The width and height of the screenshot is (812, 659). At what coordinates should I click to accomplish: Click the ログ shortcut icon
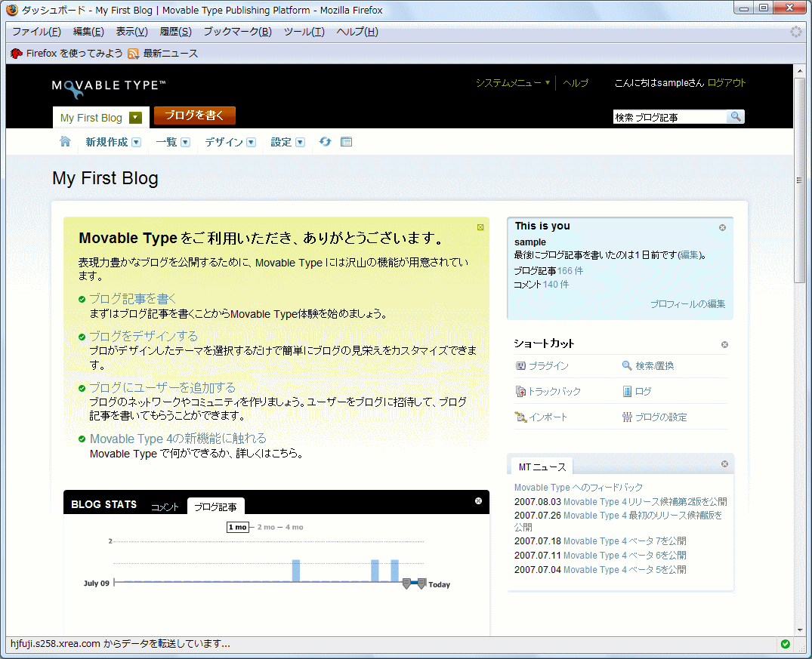627,391
